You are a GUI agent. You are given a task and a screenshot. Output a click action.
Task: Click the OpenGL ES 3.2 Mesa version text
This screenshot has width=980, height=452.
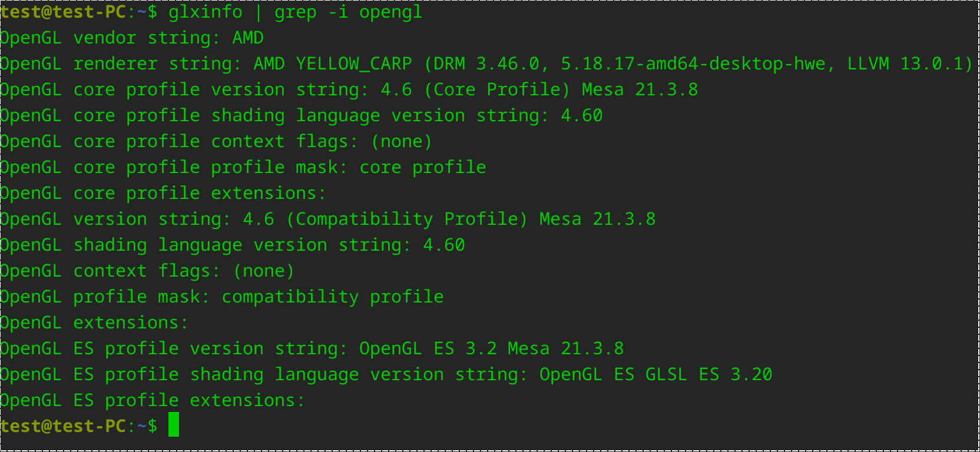(492, 348)
